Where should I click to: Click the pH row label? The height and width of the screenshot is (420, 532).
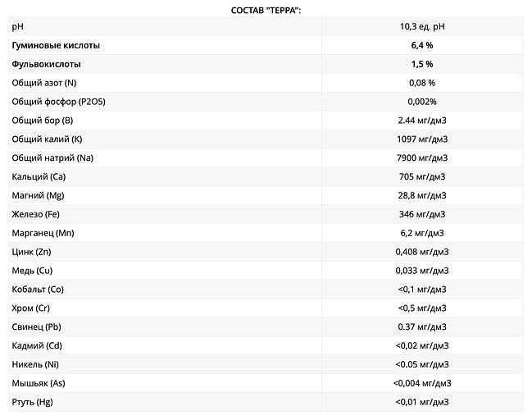[17, 26]
